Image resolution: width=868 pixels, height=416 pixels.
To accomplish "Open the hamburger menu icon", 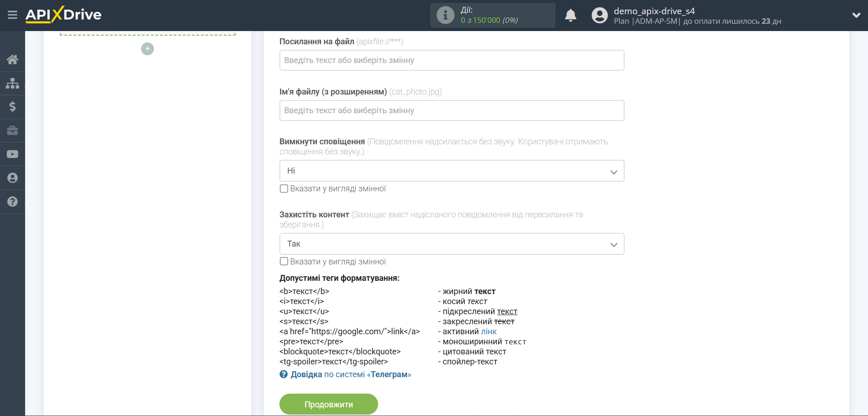I will click(12, 15).
